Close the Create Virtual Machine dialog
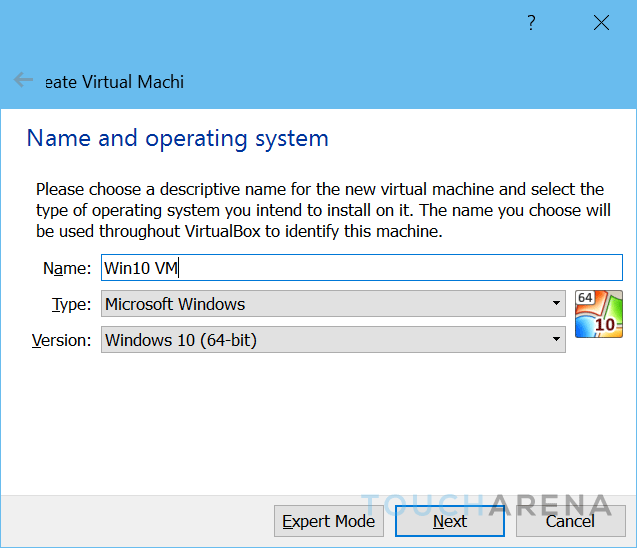Viewport: 637px width, 548px height. click(x=601, y=23)
